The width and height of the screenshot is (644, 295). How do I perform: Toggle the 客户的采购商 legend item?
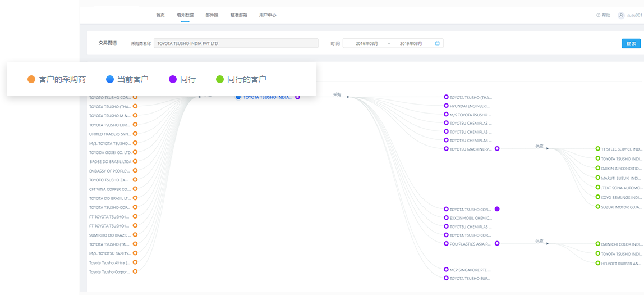57,79
